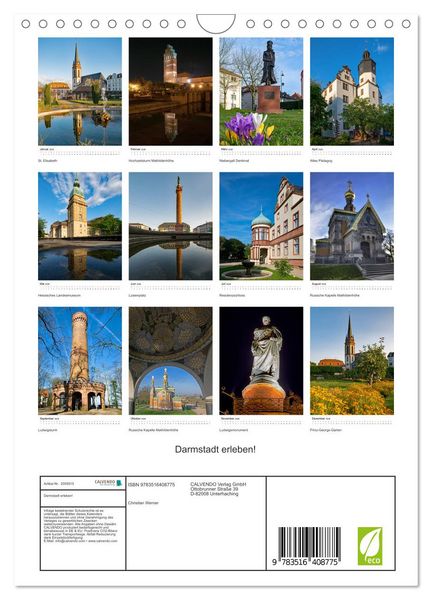Click the 'D-82008 Unterhaching' line
432x600 pixels.
click(214, 494)
